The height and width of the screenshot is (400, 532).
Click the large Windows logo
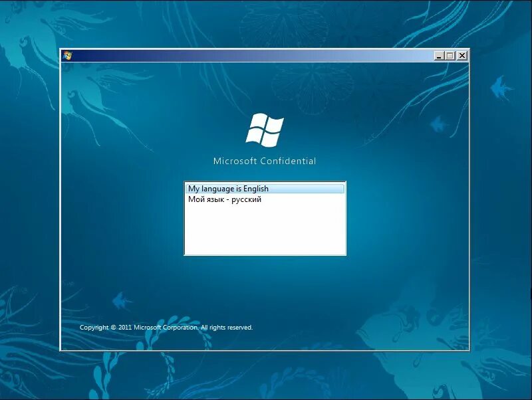[x=265, y=130]
